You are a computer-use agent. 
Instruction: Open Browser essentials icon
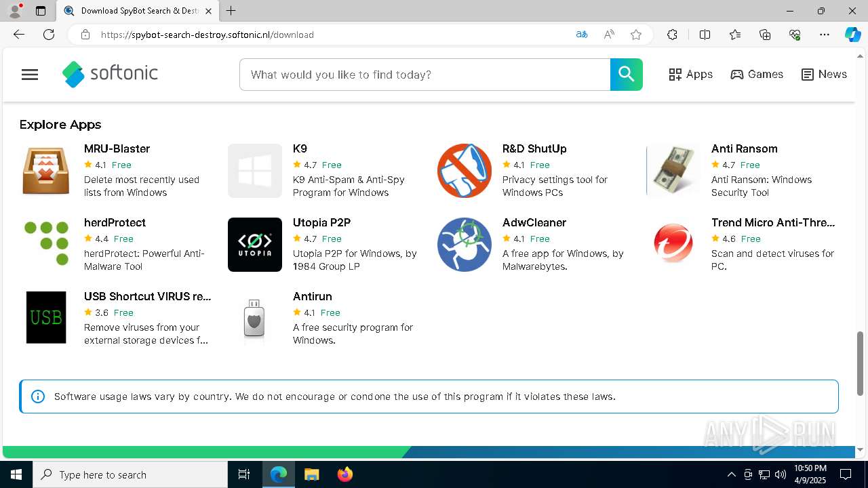[x=795, y=35]
